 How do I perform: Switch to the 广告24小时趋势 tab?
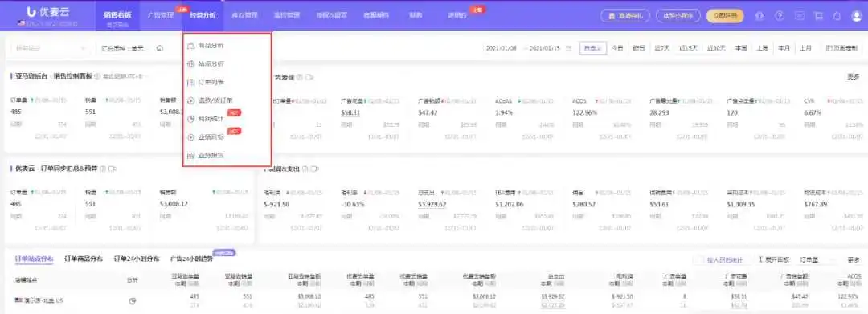click(191, 259)
